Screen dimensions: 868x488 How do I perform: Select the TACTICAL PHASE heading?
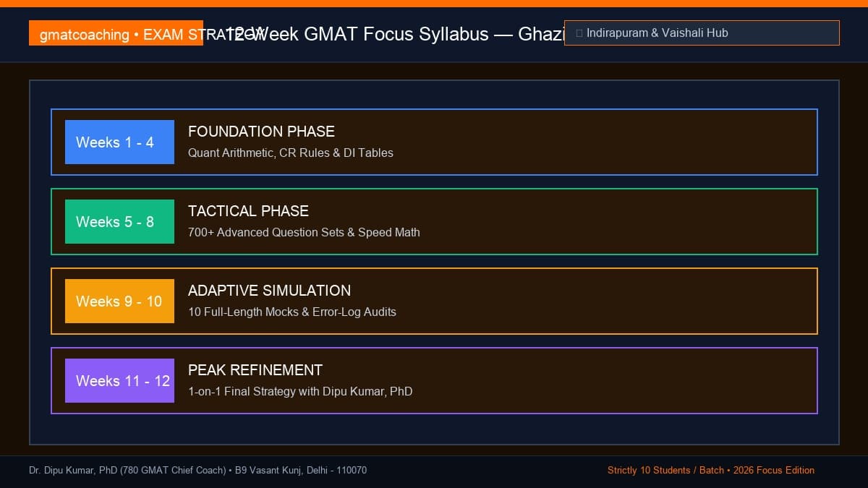[248, 211]
